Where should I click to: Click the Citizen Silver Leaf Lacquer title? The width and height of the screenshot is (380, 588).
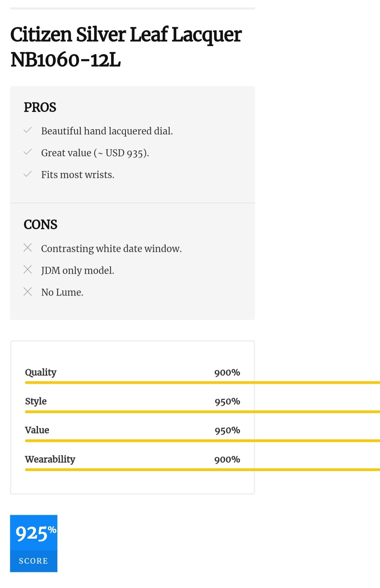tap(126, 47)
